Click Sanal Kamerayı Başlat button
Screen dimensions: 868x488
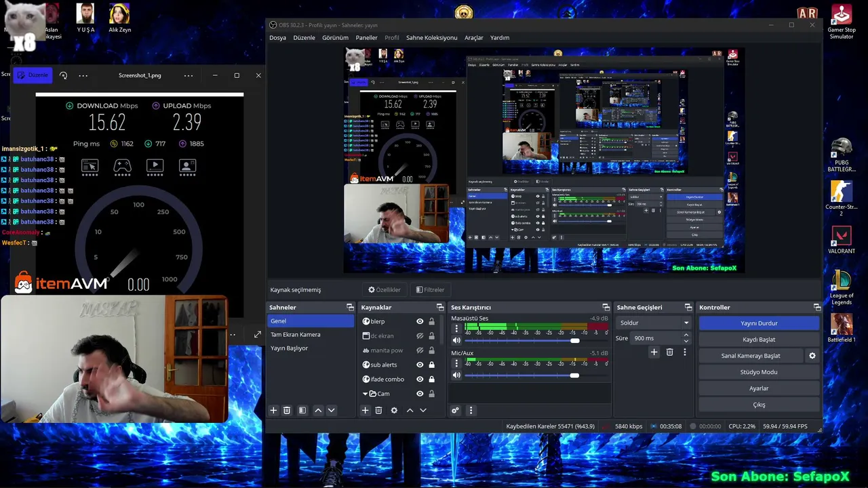pos(751,356)
